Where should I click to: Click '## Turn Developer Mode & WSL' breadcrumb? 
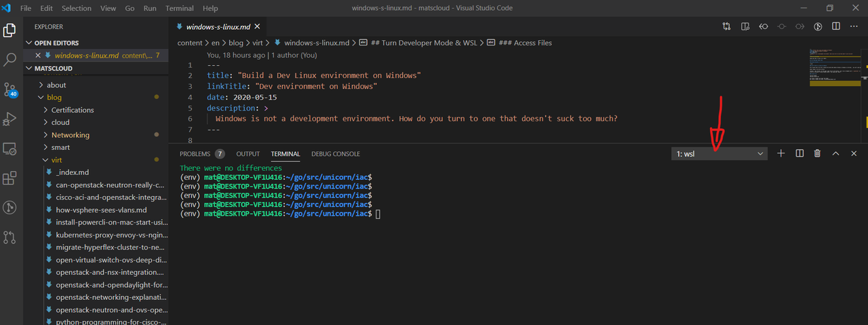tap(418, 43)
